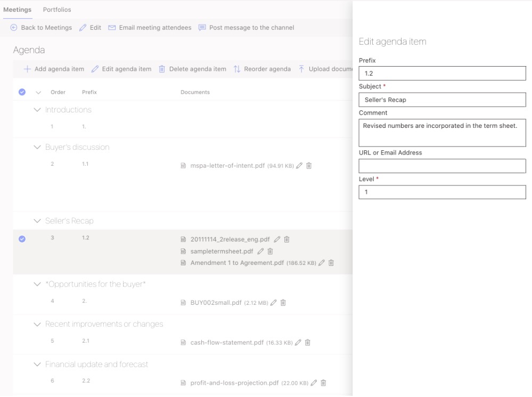This screenshot has width=532, height=397.
Task: Edit the sampletermsheet.pdf document name
Action: coord(260,251)
